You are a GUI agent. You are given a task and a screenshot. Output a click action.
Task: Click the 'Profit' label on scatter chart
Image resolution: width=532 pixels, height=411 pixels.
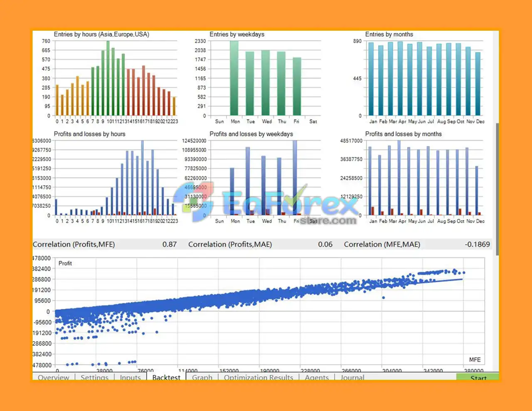click(x=65, y=263)
